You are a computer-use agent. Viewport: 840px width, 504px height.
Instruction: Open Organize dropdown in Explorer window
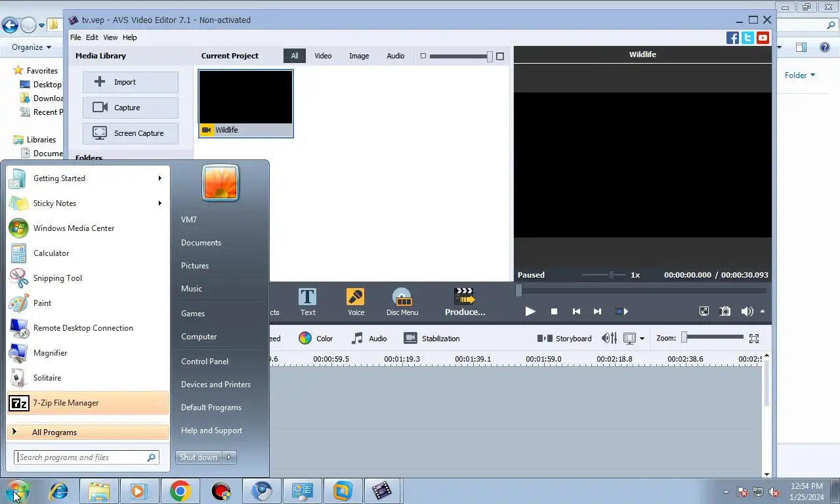pyautogui.click(x=31, y=47)
